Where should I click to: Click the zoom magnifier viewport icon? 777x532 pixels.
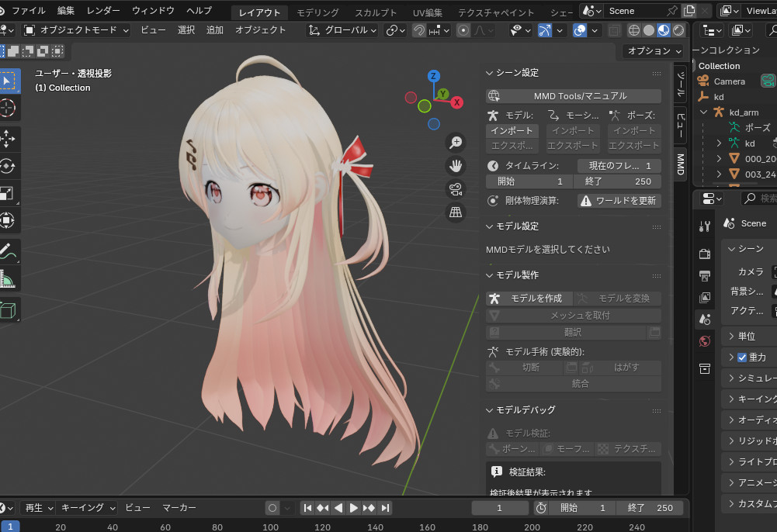point(456,143)
